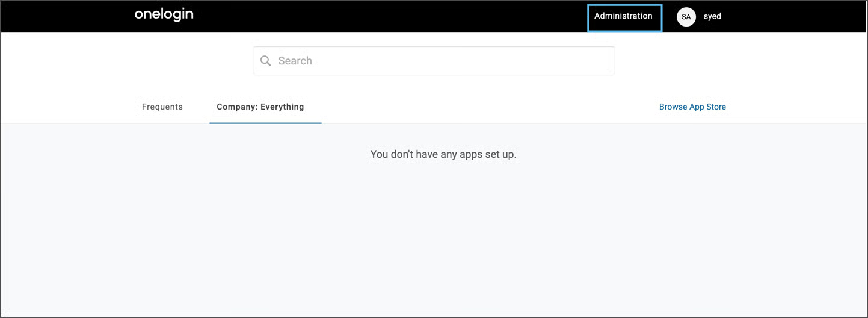868x318 pixels.
Task: Switch to the Frequents tab
Action: (x=162, y=107)
